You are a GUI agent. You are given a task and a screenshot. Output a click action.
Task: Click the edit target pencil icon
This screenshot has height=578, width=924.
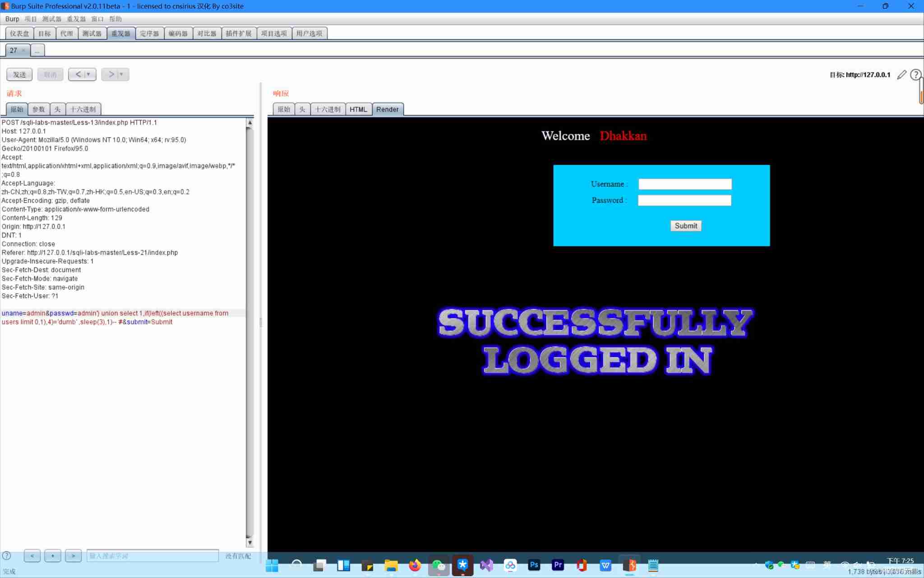click(x=901, y=75)
